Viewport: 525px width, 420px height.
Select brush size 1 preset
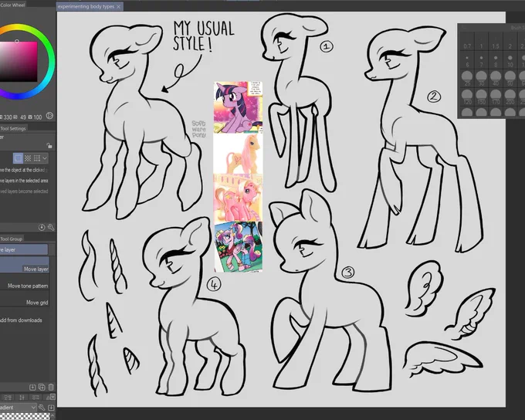coord(482,42)
